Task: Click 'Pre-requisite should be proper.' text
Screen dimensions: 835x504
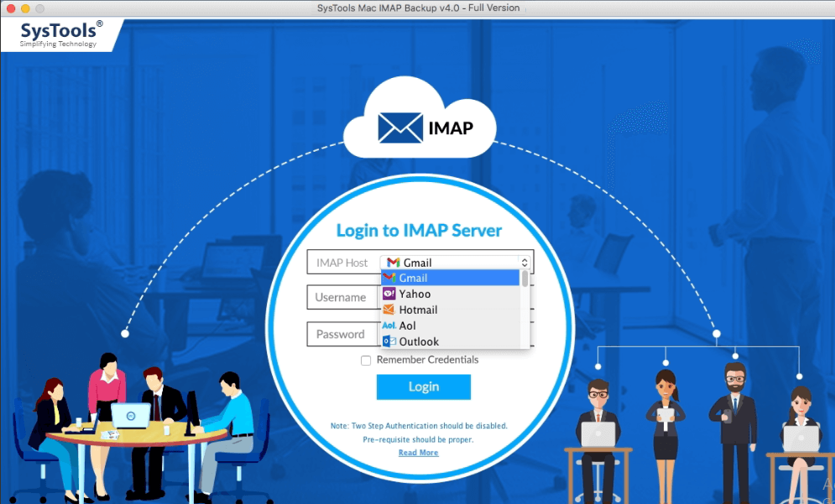Action: point(418,439)
